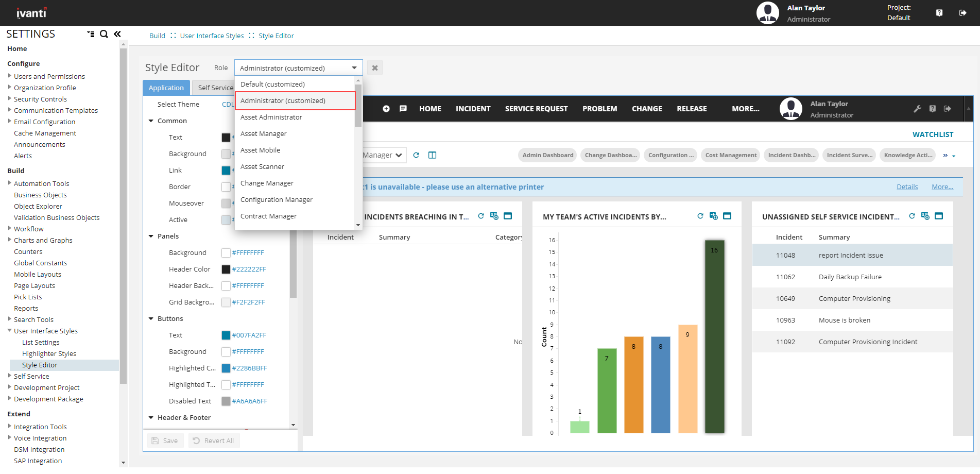Click the wrench icon in preview header
980x474 pixels.
point(917,109)
